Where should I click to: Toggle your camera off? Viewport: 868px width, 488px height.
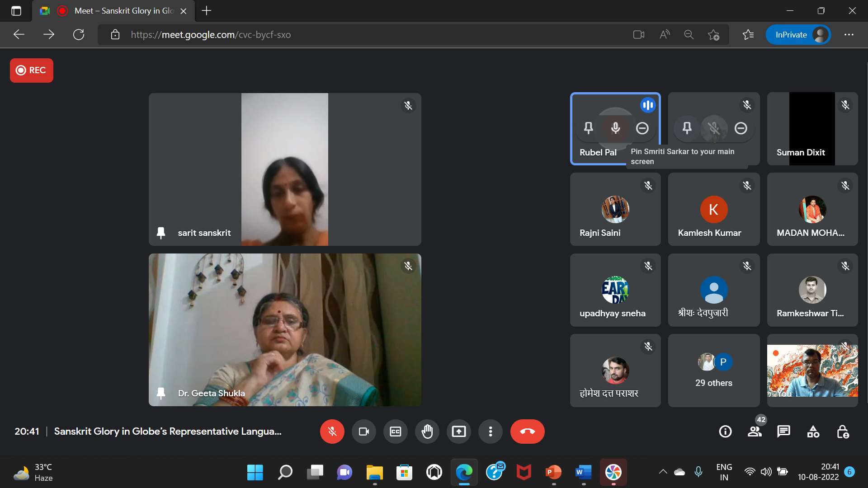point(363,432)
